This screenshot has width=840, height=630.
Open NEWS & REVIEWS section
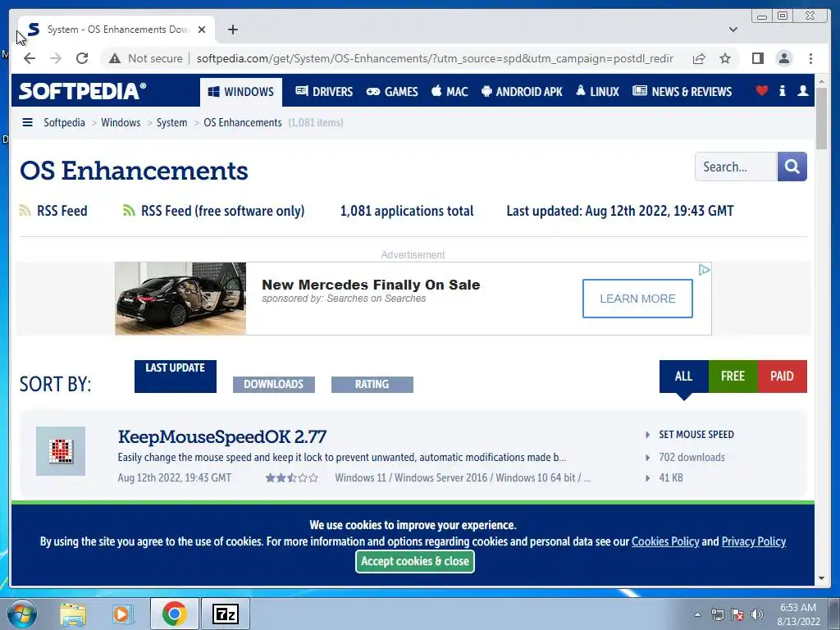(x=682, y=92)
